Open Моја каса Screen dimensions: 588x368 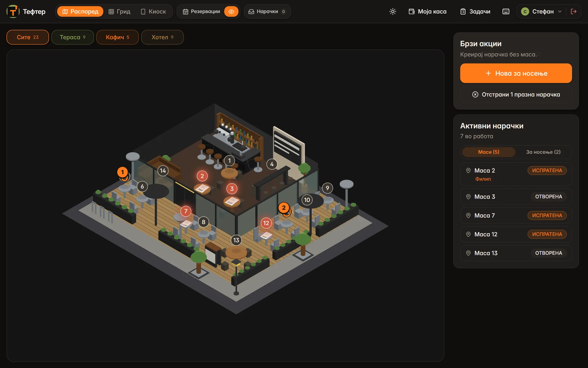click(427, 11)
